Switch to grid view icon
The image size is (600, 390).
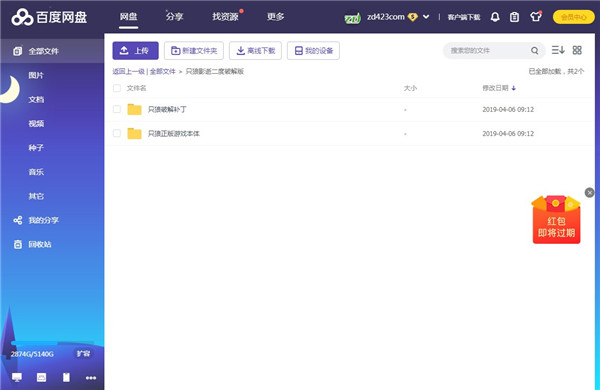[577, 50]
